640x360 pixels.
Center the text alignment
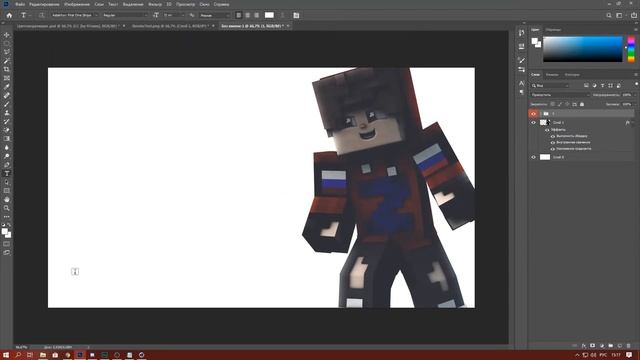coord(248,16)
